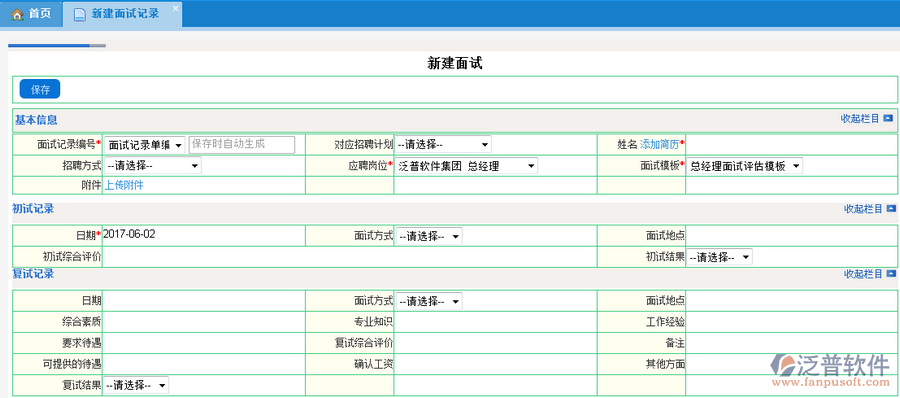Image resolution: width=900 pixels, height=398 pixels.
Task: Click the 添加简历 link
Action: point(660,145)
